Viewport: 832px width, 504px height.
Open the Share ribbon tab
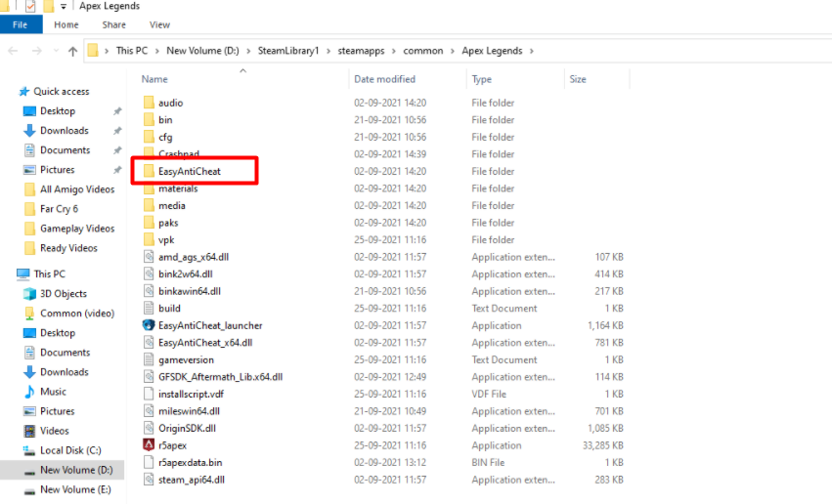[x=114, y=25]
